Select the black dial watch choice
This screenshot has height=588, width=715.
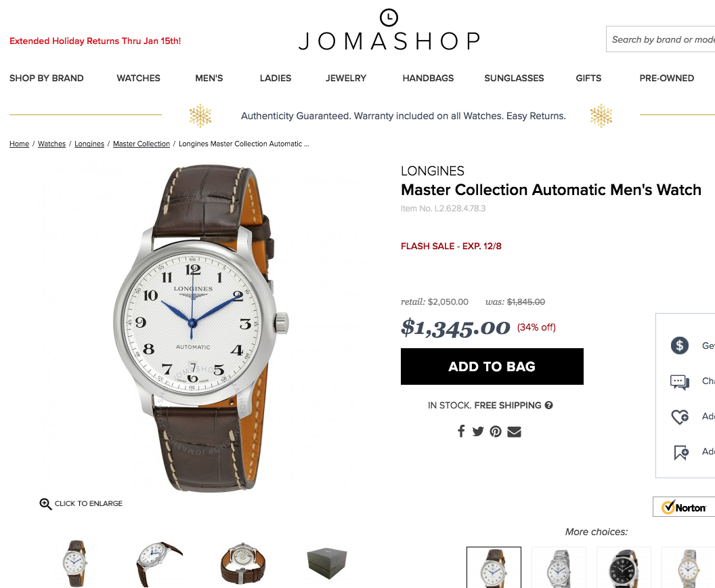pos(624,568)
